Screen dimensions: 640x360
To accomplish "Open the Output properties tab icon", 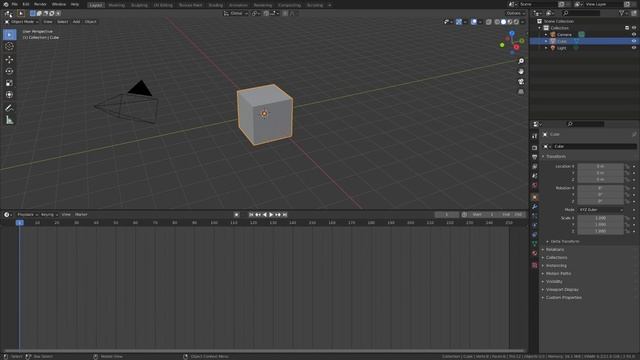I will [535, 157].
